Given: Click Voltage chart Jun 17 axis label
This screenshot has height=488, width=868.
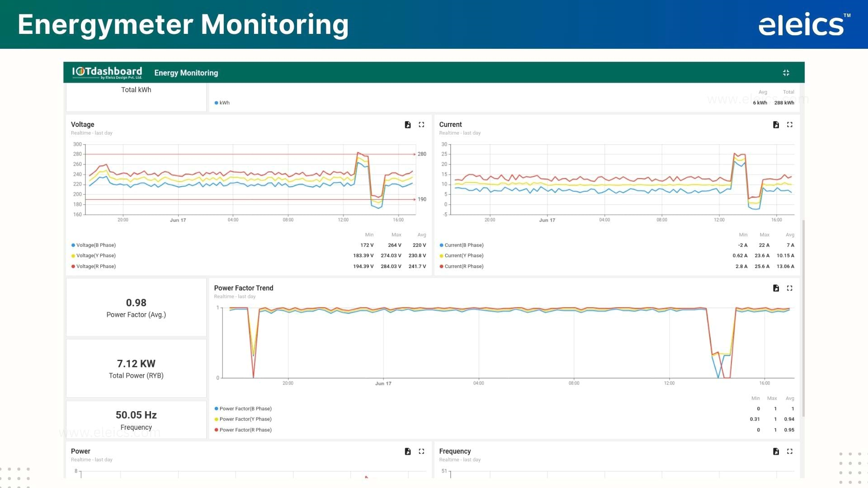Looking at the screenshot, I should pos(178,221).
